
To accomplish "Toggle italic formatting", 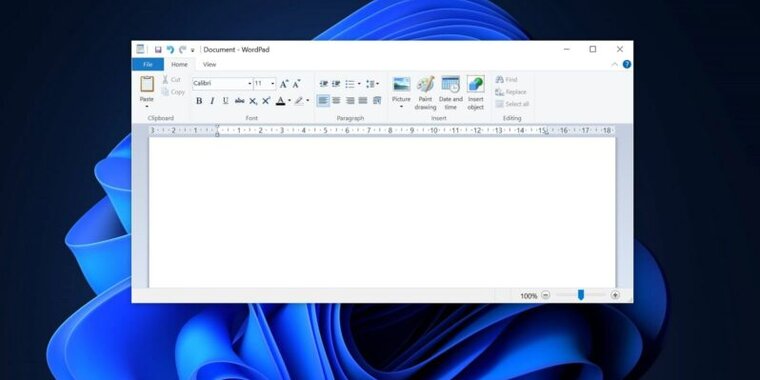I will coord(212,101).
